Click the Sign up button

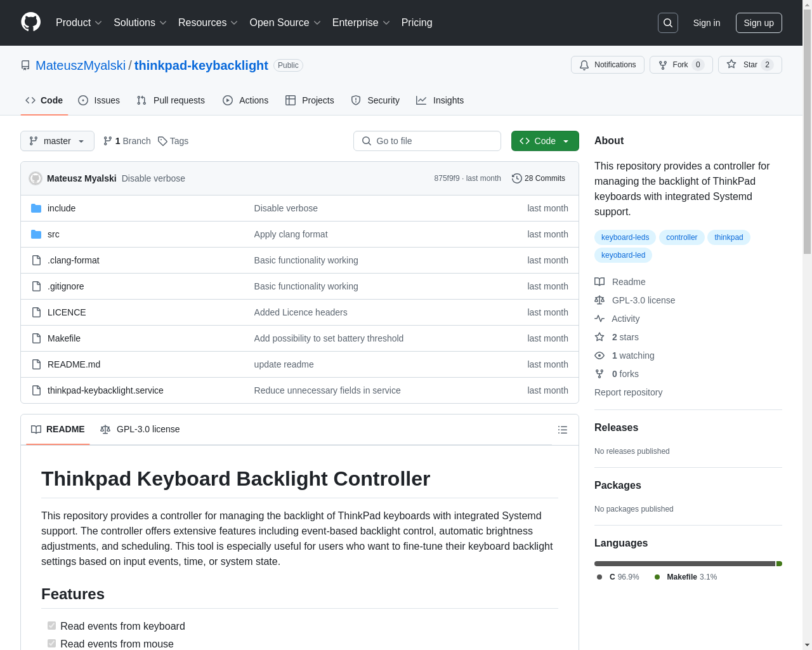pyautogui.click(x=759, y=23)
